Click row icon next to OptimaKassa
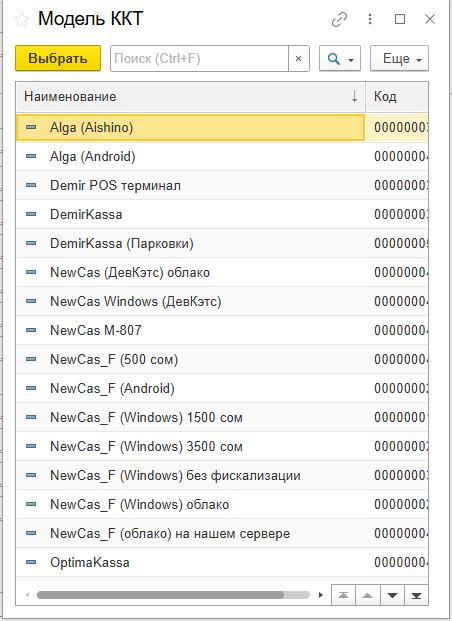452x621 pixels. click(x=31, y=562)
